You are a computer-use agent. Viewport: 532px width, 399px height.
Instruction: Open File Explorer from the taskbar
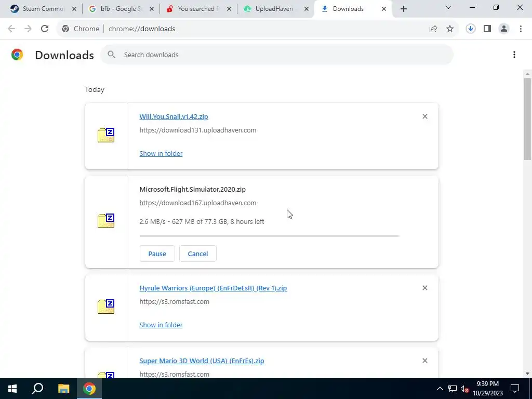click(x=63, y=389)
